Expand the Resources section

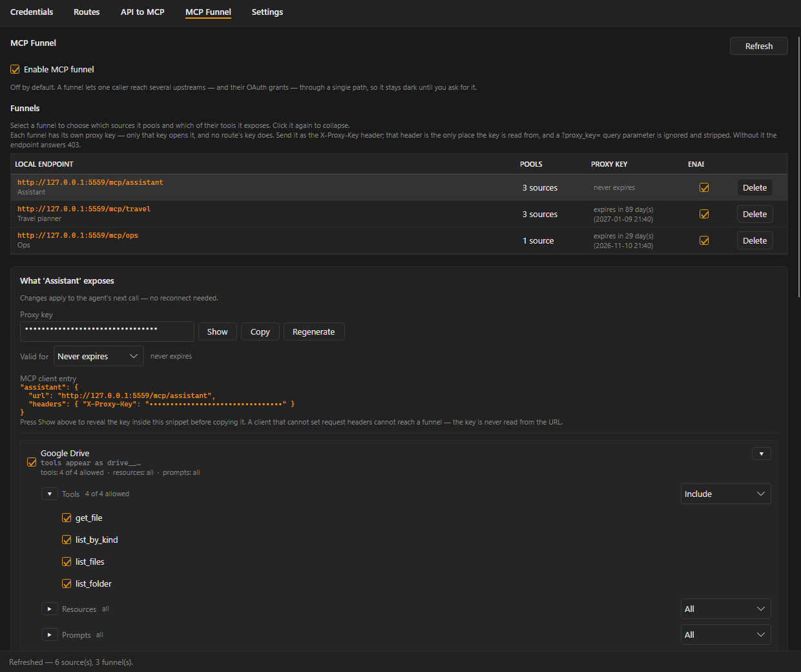pyautogui.click(x=50, y=609)
